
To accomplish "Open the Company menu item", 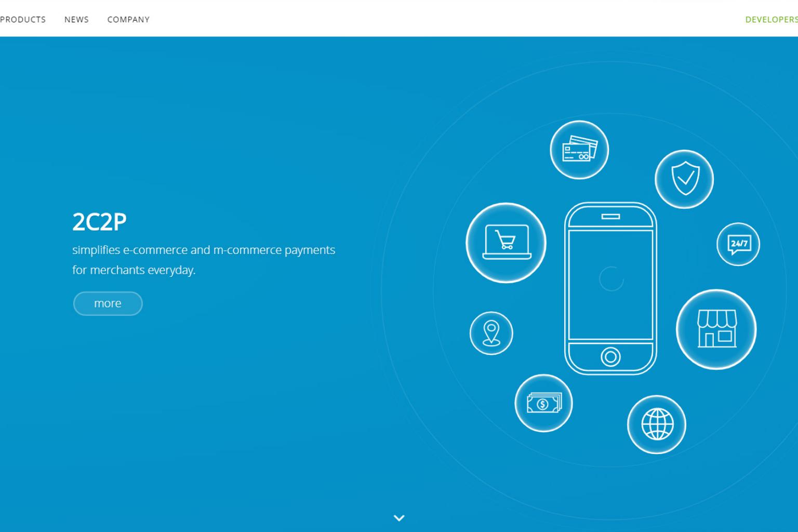I will tap(128, 19).
